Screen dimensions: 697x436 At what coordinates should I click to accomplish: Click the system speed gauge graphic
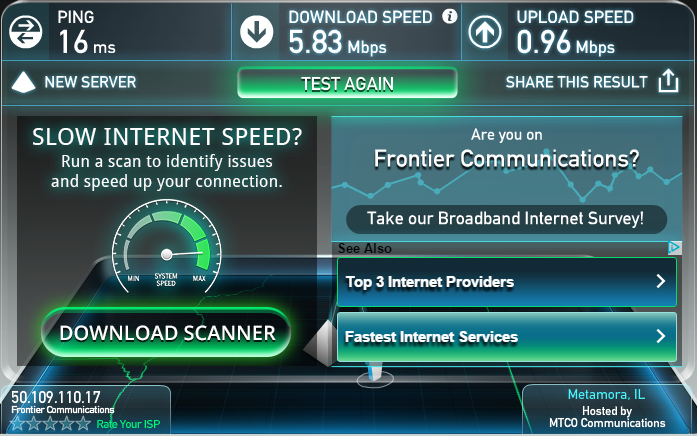166,247
